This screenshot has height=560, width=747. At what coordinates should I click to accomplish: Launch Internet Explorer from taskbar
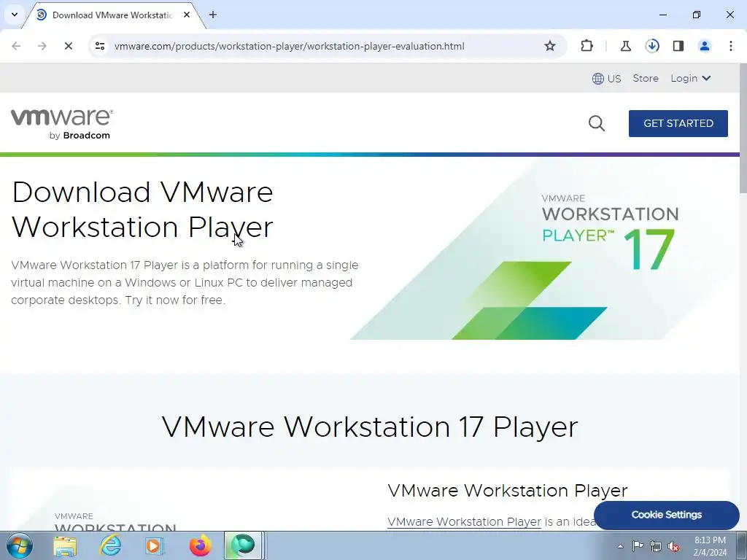point(110,545)
